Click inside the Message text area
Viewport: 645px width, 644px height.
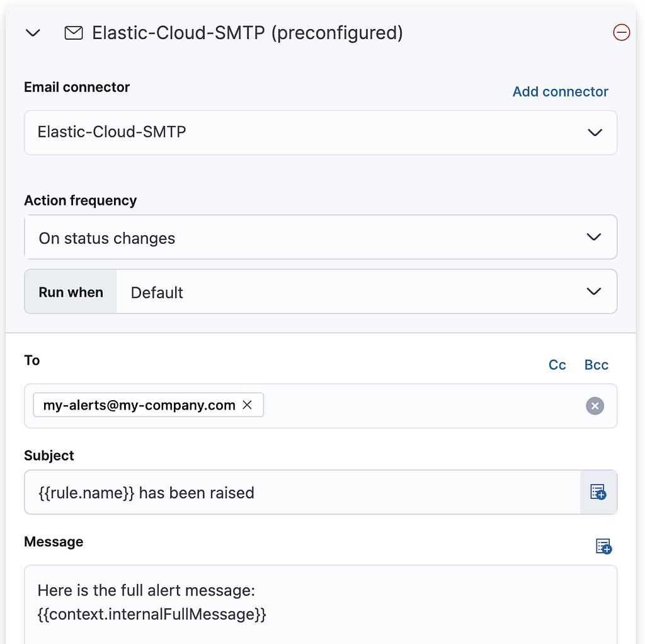(x=321, y=605)
